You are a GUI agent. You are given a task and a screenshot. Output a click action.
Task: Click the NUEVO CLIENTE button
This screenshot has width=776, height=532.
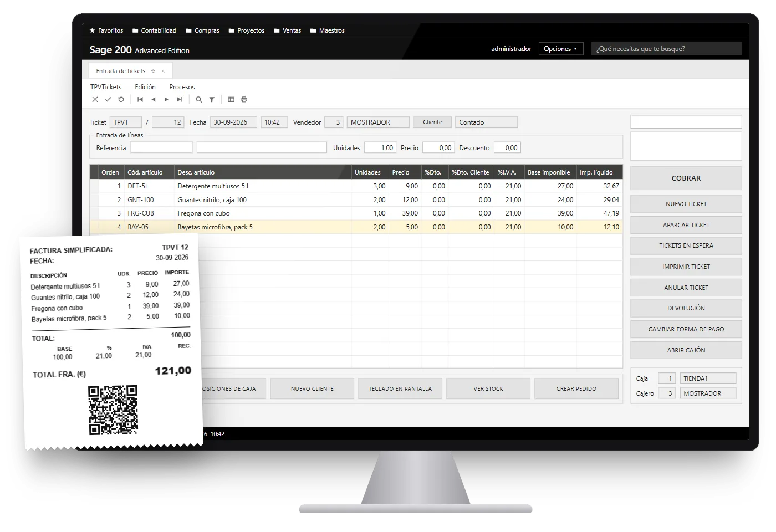[312, 389]
